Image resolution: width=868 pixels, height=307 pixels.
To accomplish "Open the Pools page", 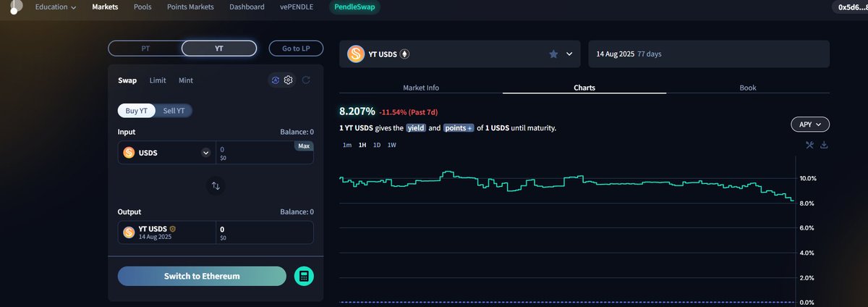I will click(x=143, y=7).
